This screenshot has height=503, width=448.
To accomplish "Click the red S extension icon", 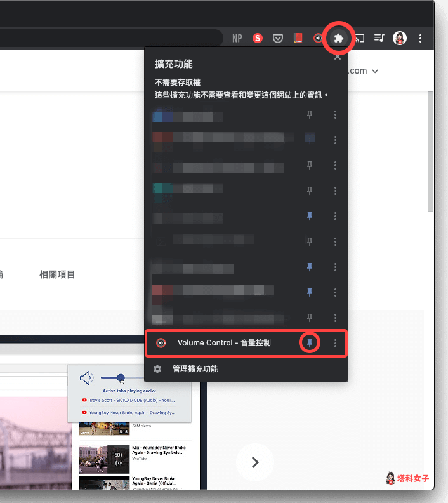I will pos(258,38).
